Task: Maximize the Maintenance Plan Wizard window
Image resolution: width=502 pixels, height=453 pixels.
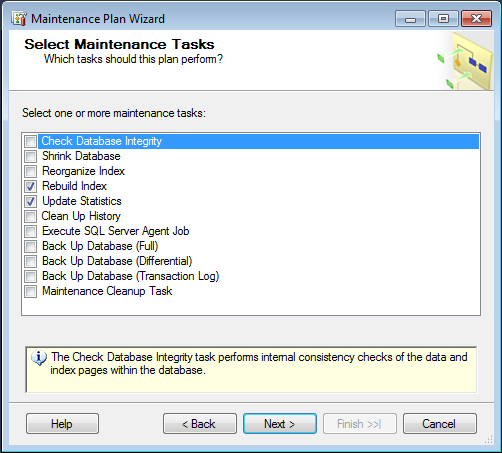Action: coord(443,19)
